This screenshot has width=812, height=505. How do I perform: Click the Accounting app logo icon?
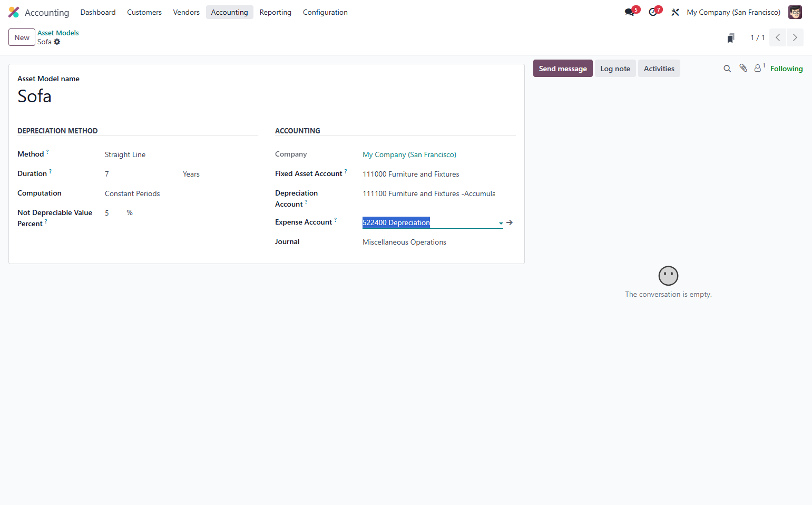tap(14, 12)
